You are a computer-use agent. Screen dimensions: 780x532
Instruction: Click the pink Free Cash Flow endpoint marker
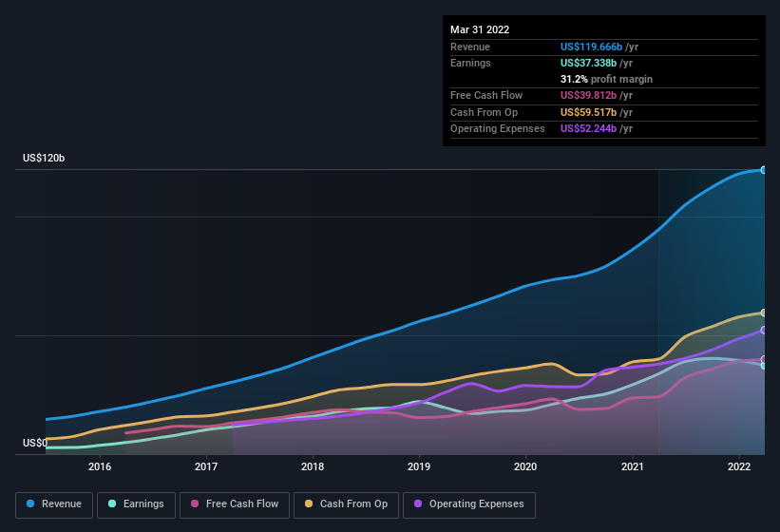(x=764, y=359)
